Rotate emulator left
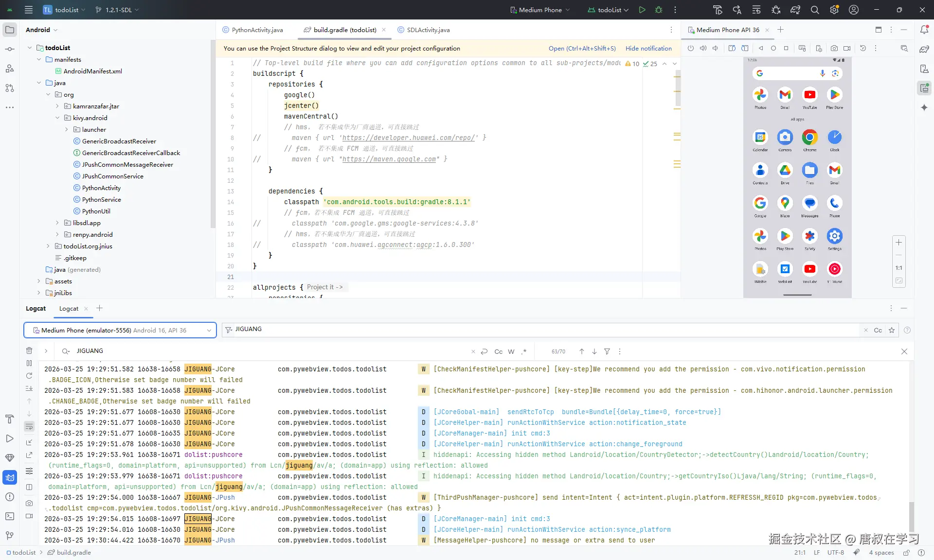Viewport: 934px width, 560px height. [732, 49]
